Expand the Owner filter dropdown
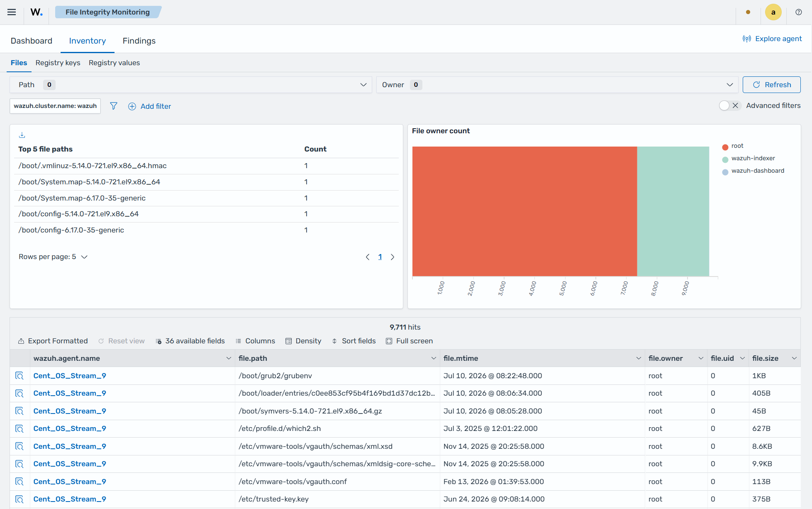Image resolution: width=812 pixels, height=509 pixels. (x=557, y=85)
